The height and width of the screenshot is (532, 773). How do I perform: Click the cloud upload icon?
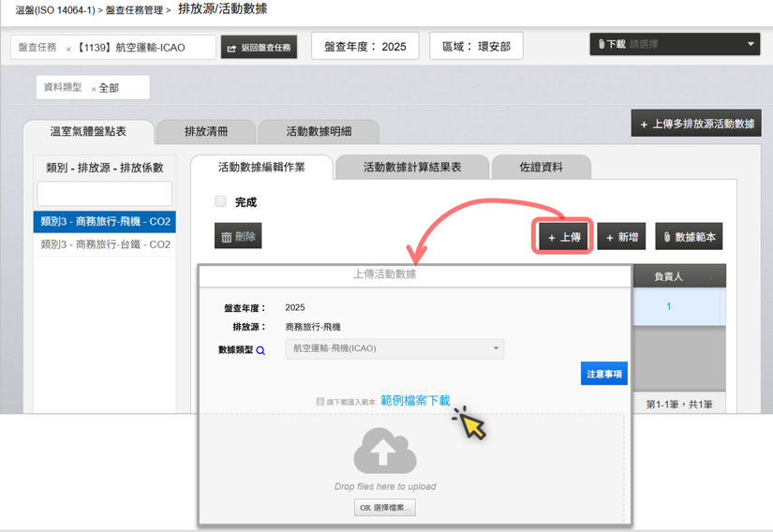coord(384,452)
